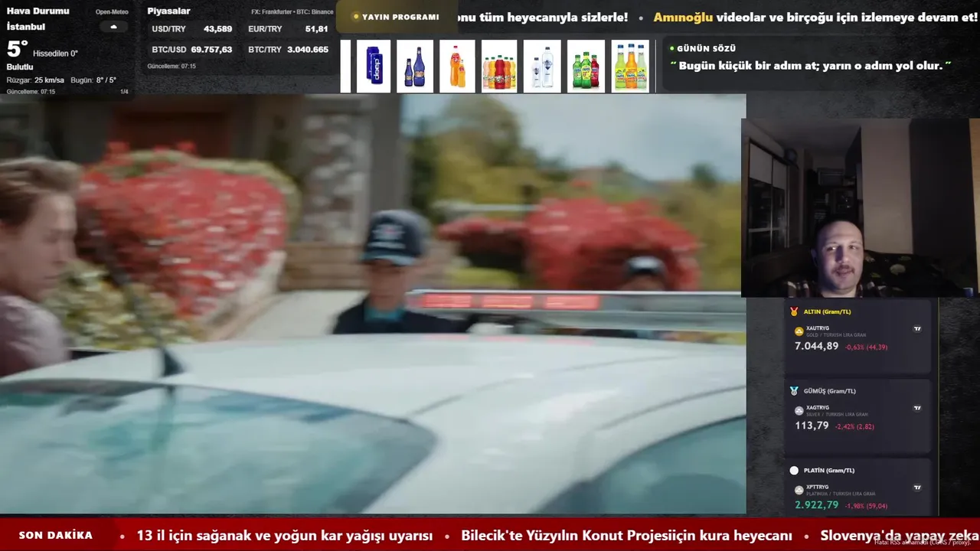Select the green and red bottles thumbnail
980x551 pixels.
[586, 67]
